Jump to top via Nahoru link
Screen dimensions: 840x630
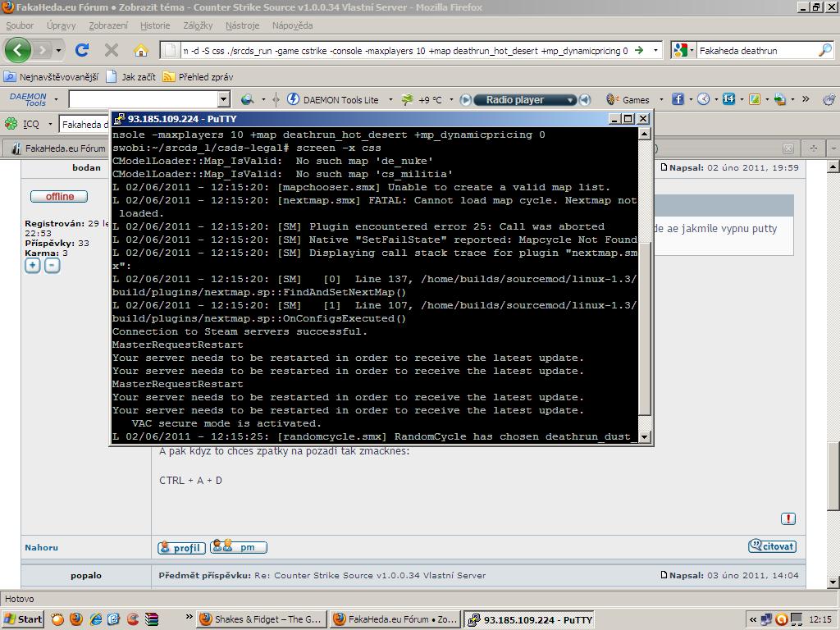tap(41, 547)
